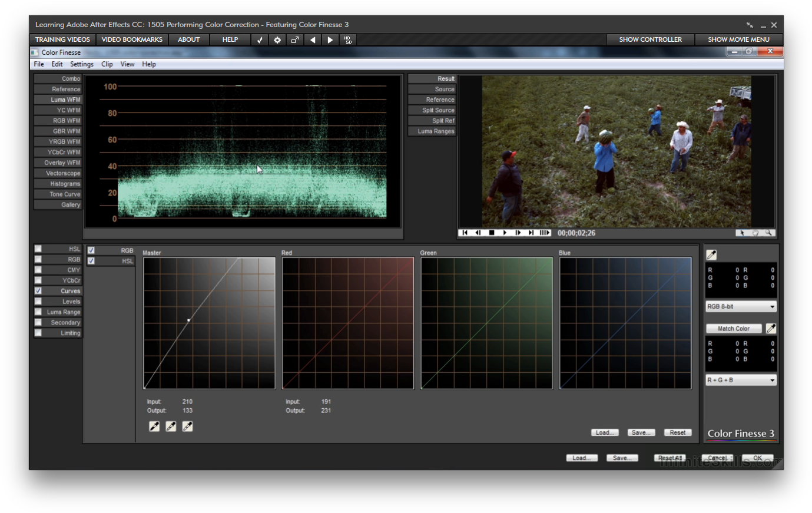The width and height of the screenshot is (812, 513).
Task: Open the R + G + B dropdown
Action: [x=740, y=380]
